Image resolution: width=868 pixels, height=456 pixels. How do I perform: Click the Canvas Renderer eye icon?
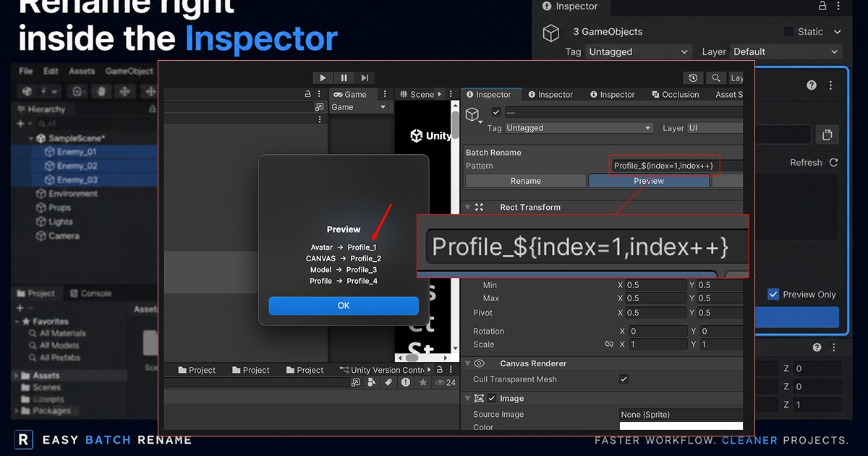(479, 363)
